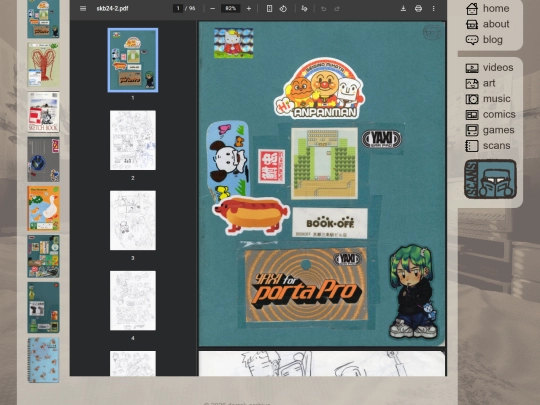The height and width of the screenshot is (405, 540).
Task: Click the redo arrow in PDF toolbar
Action: pyautogui.click(x=337, y=9)
